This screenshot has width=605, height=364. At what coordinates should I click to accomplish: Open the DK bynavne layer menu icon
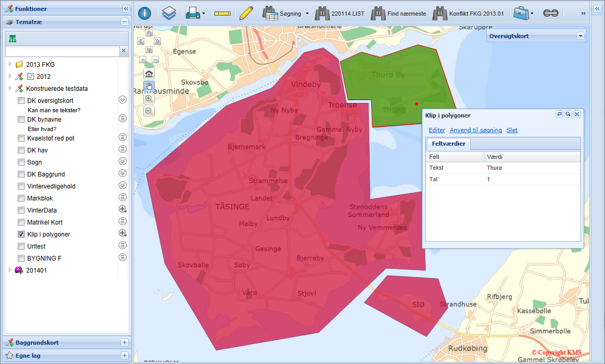click(x=123, y=118)
